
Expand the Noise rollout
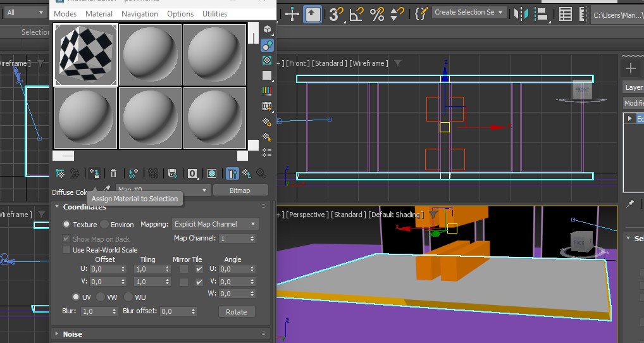click(x=72, y=334)
